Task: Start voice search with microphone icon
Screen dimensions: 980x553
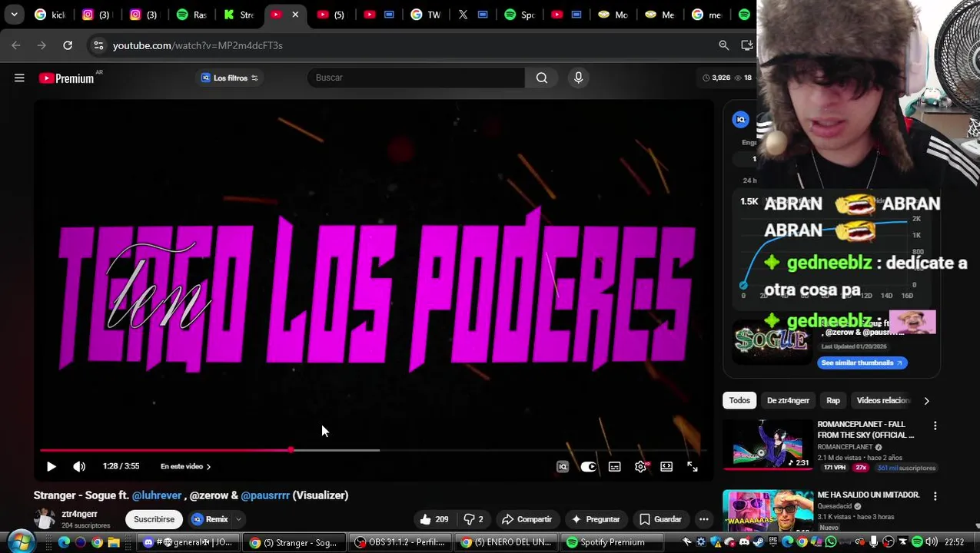Action: click(578, 78)
